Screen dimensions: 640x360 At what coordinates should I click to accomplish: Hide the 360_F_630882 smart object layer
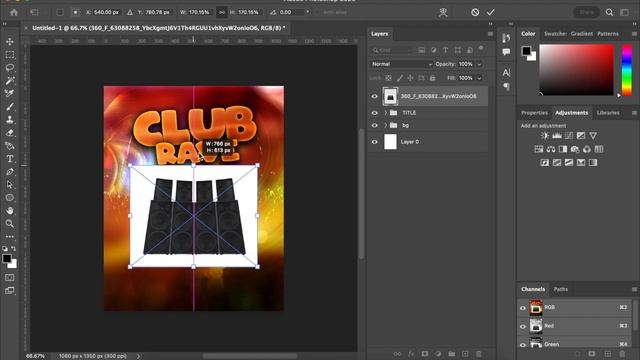pos(374,97)
